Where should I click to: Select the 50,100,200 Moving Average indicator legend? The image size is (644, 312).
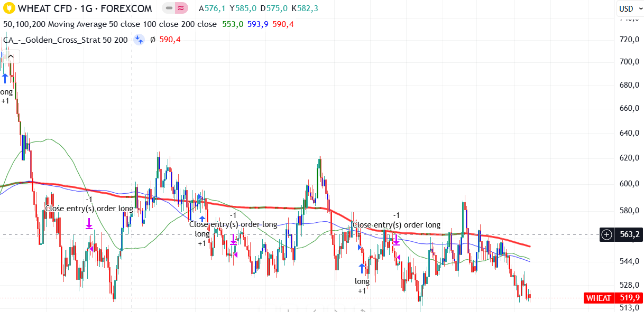click(x=110, y=24)
